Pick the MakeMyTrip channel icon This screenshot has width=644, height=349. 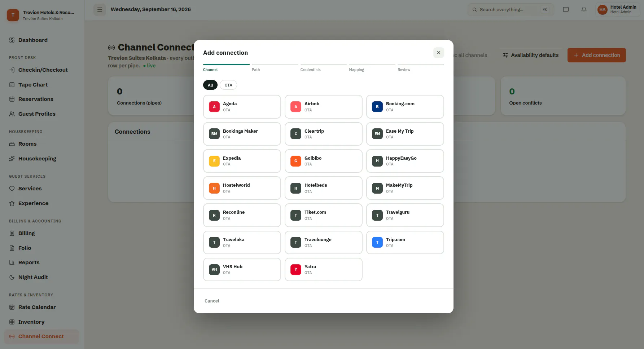pos(377,188)
